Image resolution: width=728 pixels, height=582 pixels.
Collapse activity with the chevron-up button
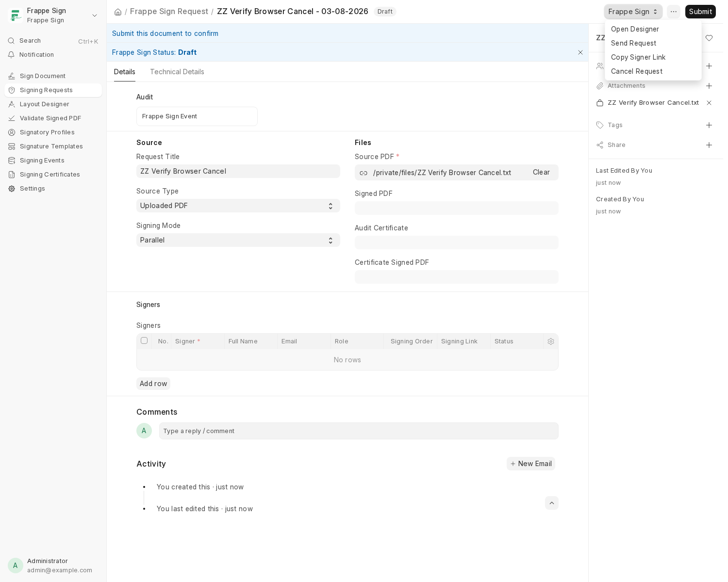click(x=552, y=503)
